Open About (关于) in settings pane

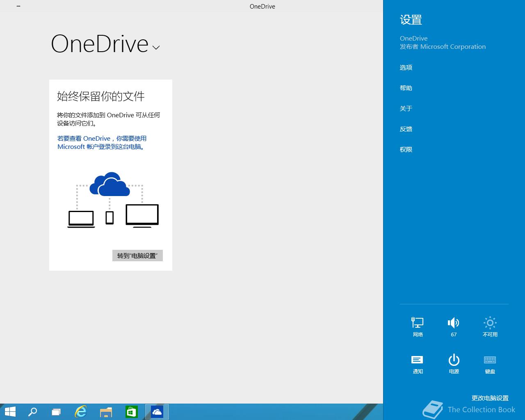[406, 108]
